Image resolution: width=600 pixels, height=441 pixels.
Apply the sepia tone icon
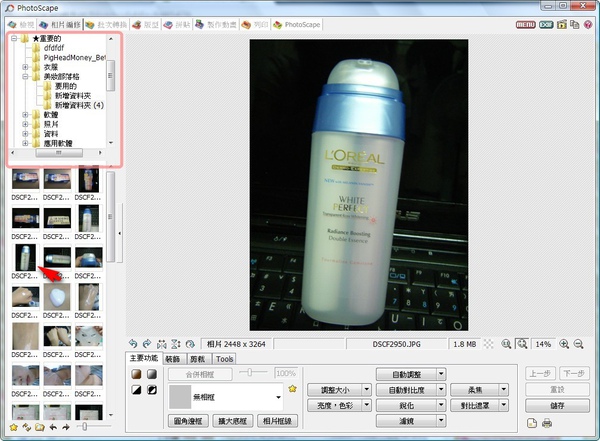136,374
